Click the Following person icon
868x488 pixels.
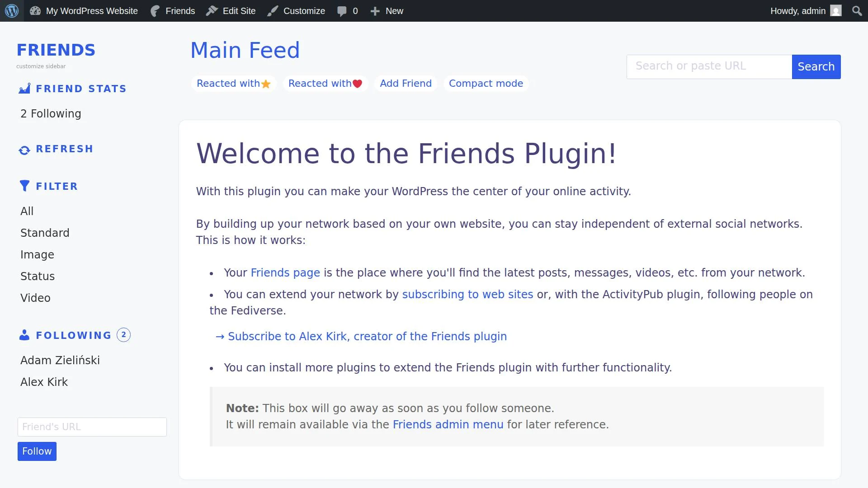[x=24, y=335]
